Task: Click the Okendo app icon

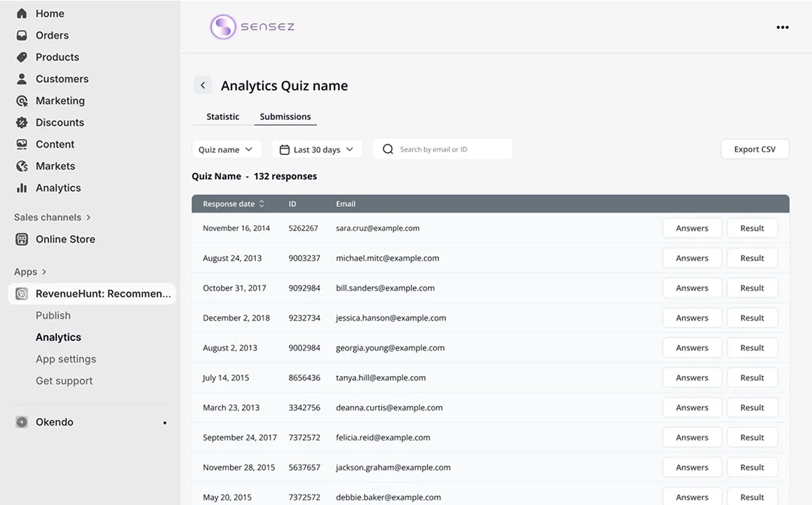Action: pos(22,422)
